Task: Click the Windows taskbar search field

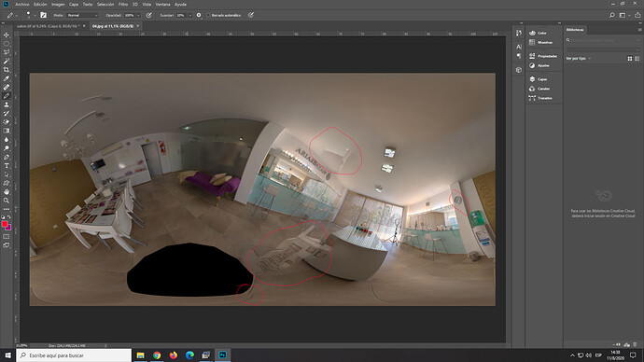Action: pyautogui.click(x=74, y=355)
